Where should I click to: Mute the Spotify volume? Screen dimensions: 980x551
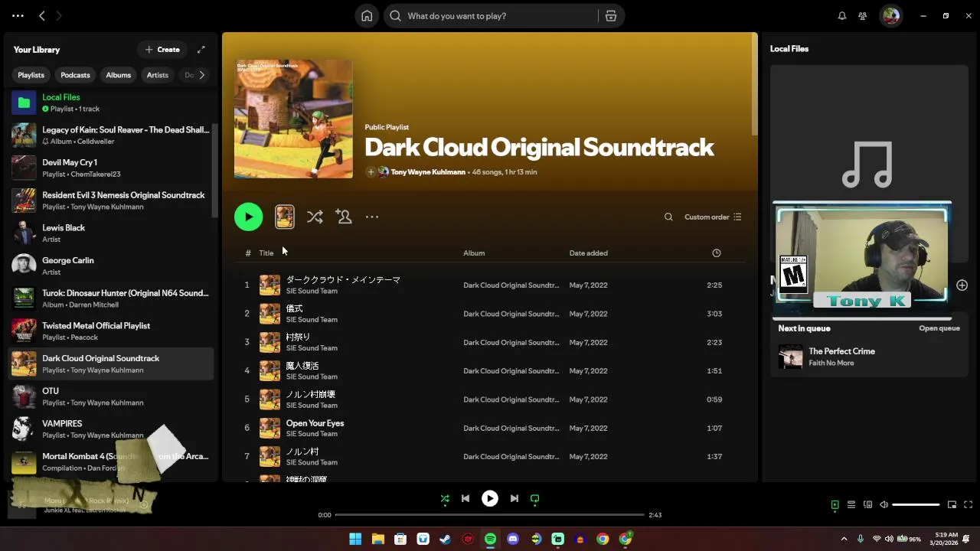click(884, 505)
